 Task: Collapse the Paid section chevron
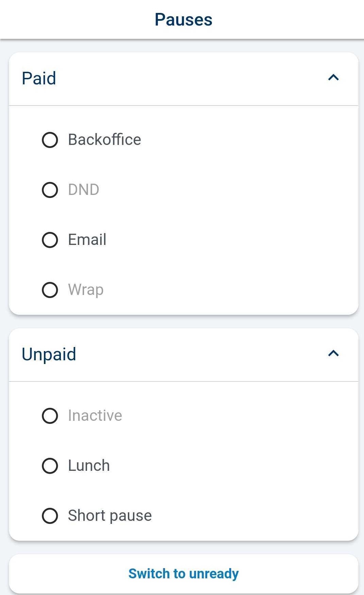tap(333, 78)
